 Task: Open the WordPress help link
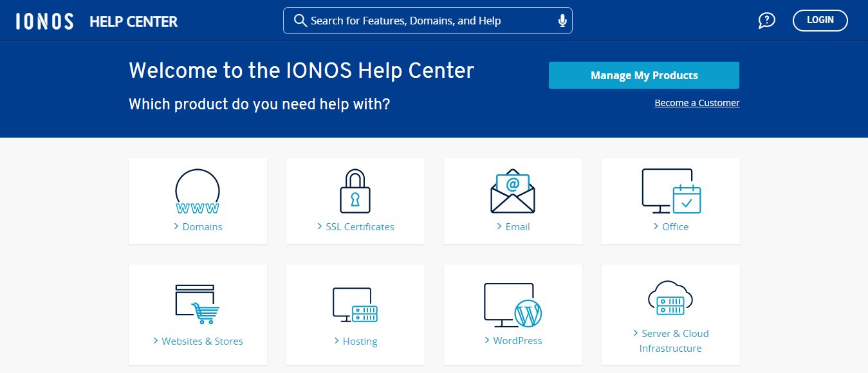coord(513,341)
